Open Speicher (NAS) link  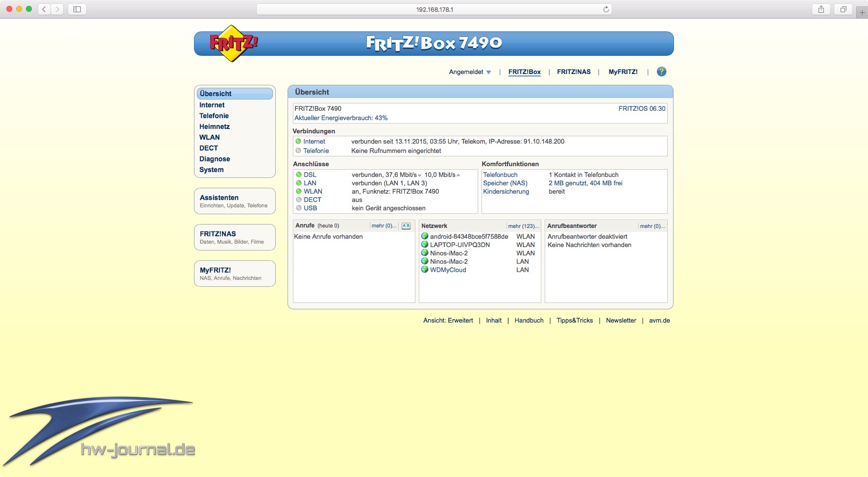tap(505, 183)
